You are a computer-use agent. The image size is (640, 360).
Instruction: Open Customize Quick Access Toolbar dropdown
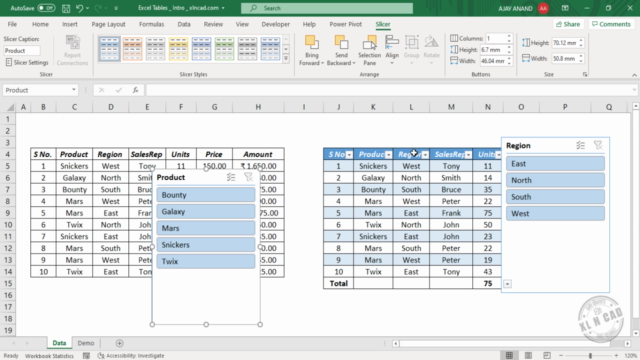coord(116,8)
